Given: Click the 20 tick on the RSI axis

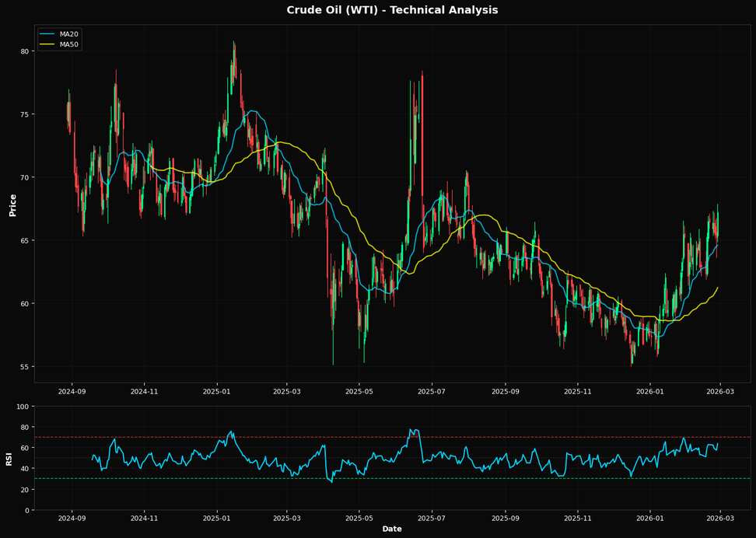Looking at the screenshot, I should click(x=25, y=489).
